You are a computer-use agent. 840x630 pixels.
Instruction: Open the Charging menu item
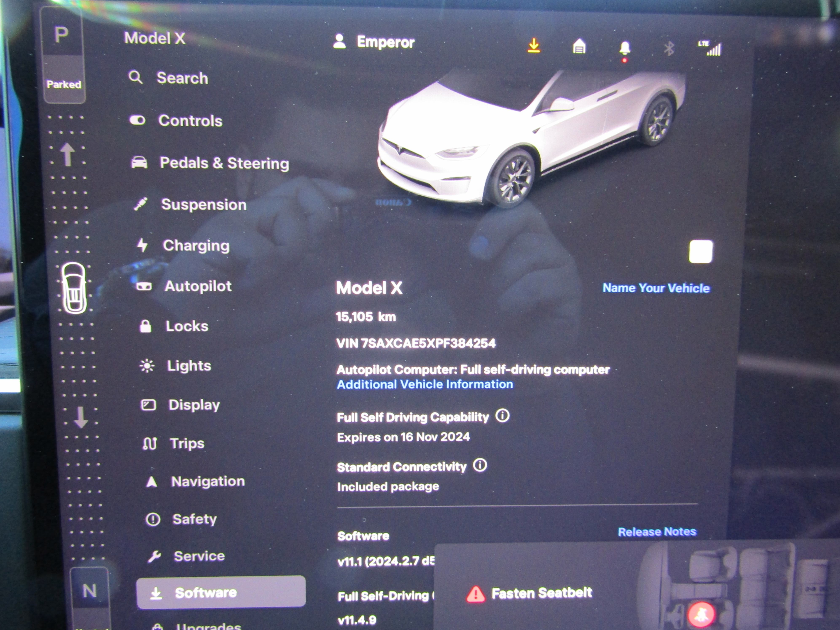click(x=196, y=246)
